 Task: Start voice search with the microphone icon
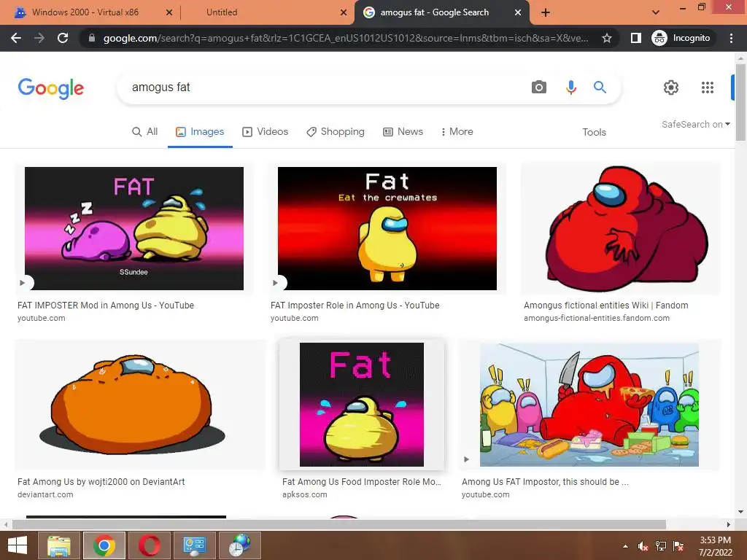[570, 87]
